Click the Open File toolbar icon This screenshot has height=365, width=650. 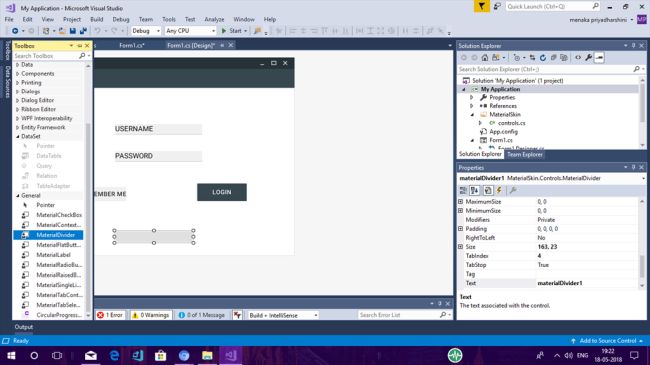point(62,31)
